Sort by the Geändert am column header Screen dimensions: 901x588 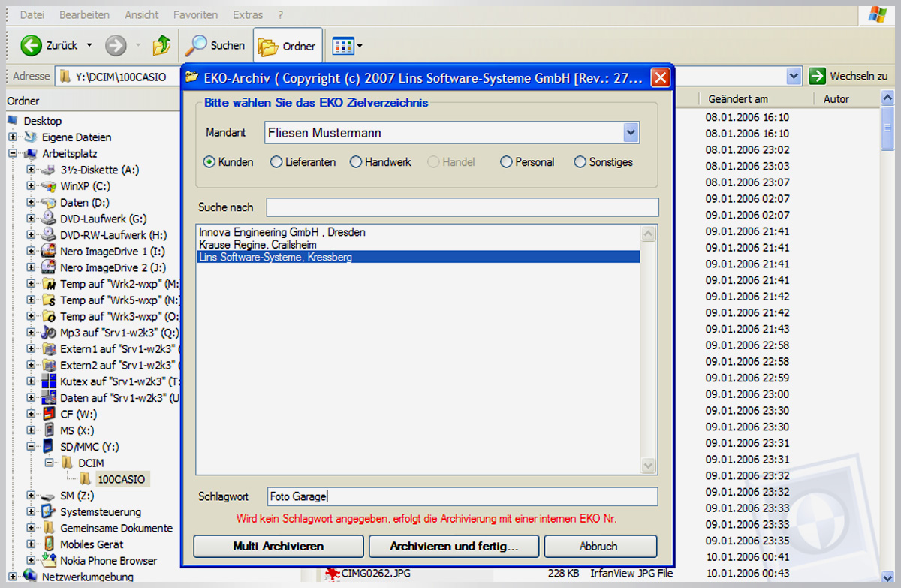[756, 99]
